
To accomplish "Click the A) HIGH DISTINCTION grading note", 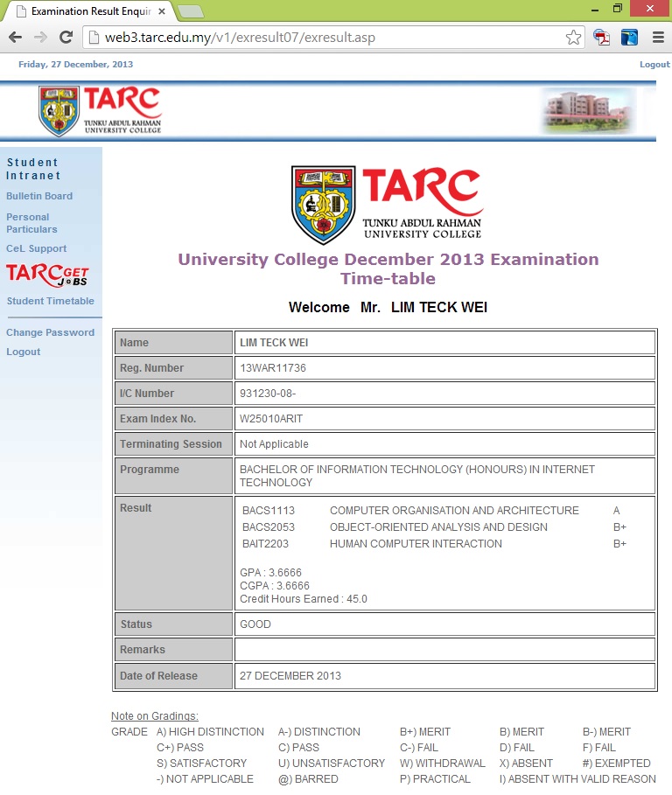I will (210, 732).
